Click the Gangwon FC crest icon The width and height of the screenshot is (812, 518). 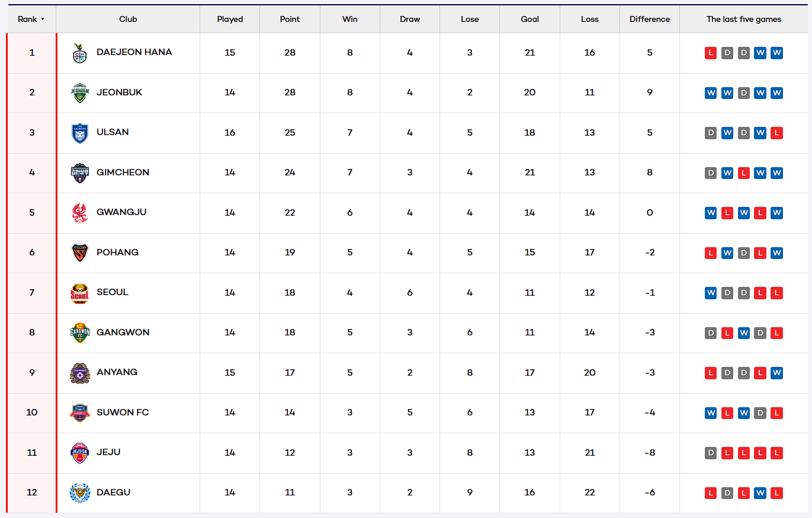(x=79, y=332)
